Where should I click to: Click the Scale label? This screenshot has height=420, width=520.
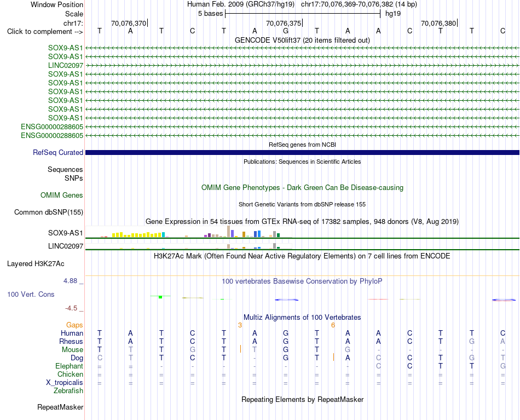point(74,14)
